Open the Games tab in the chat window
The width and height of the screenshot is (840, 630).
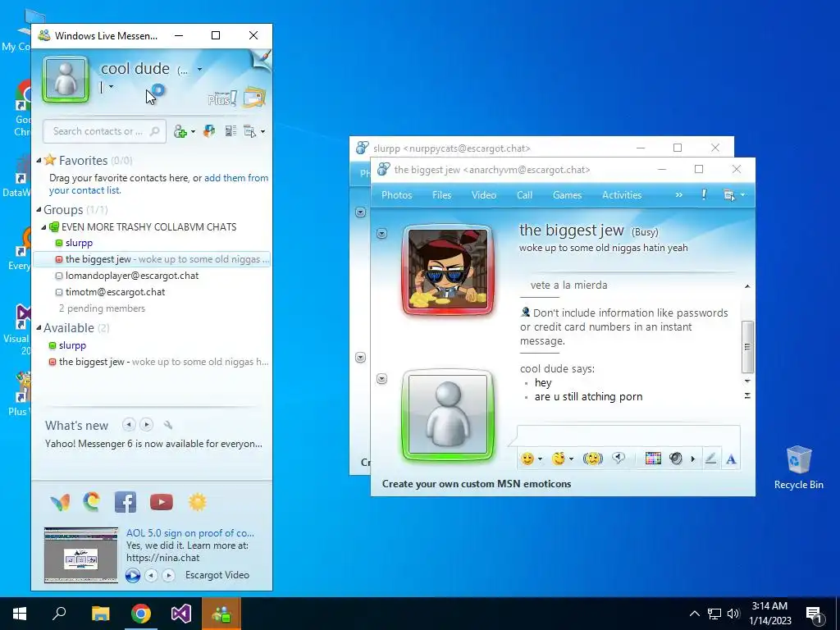click(567, 195)
